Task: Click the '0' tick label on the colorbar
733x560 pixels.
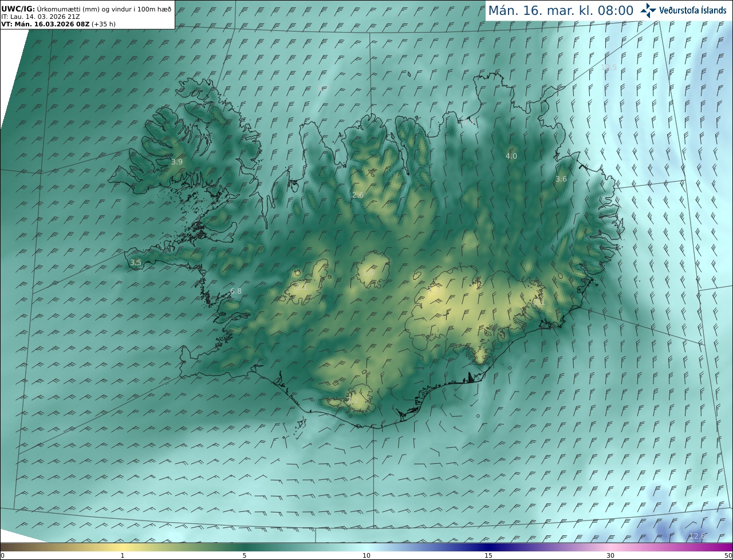Action: [x=2, y=555]
